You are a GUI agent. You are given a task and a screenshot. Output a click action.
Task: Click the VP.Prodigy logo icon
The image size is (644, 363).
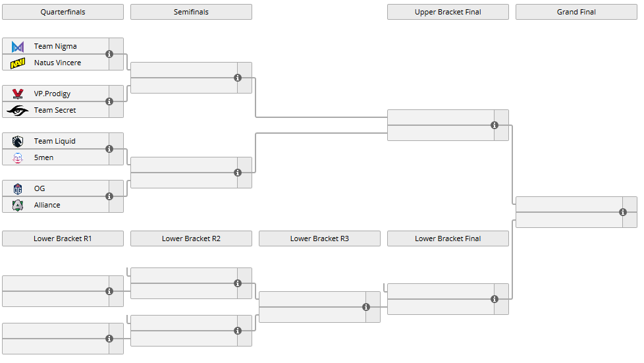point(18,94)
